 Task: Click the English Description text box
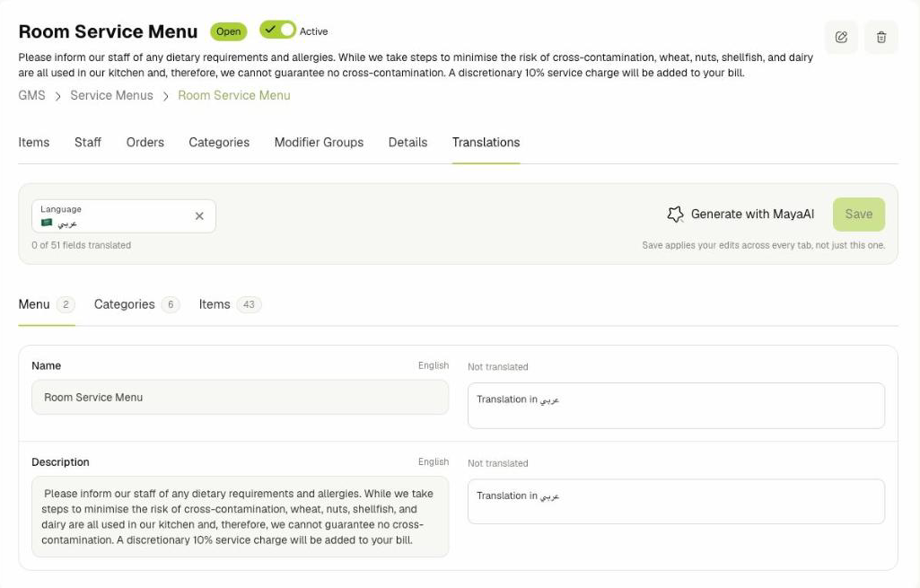tap(240, 516)
